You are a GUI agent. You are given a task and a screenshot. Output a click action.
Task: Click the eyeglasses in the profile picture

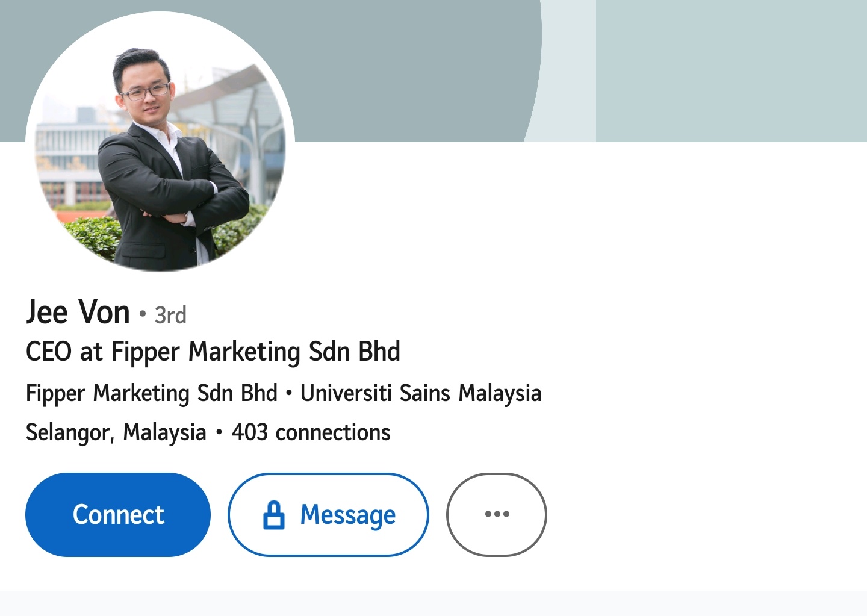point(145,92)
